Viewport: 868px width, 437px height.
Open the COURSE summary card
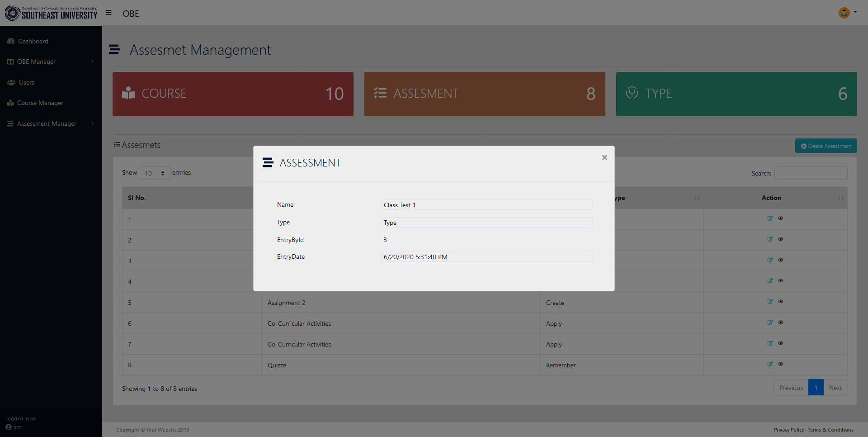(233, 94)
